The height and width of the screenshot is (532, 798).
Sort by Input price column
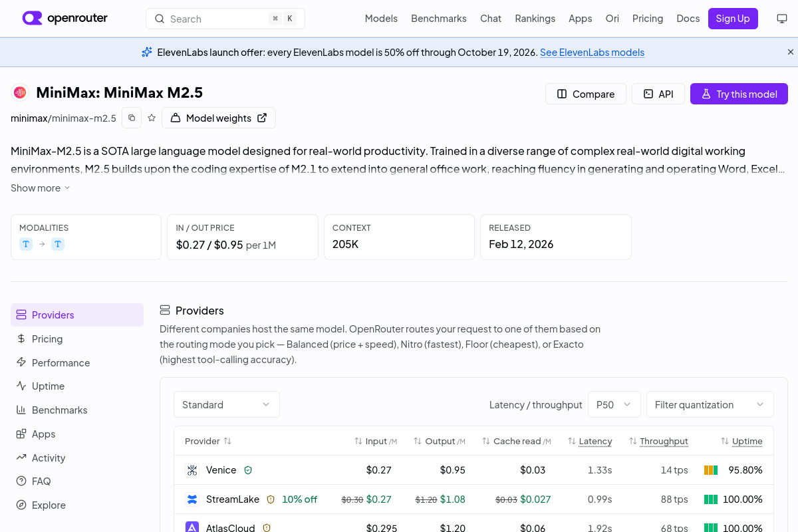pyautogui.click(x=376, y=441)
